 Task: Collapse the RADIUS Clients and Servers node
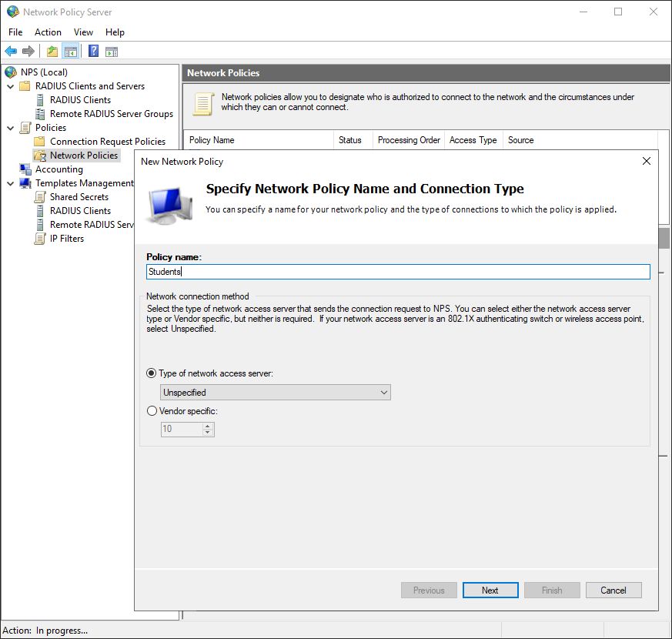click(x=11, y=86)
